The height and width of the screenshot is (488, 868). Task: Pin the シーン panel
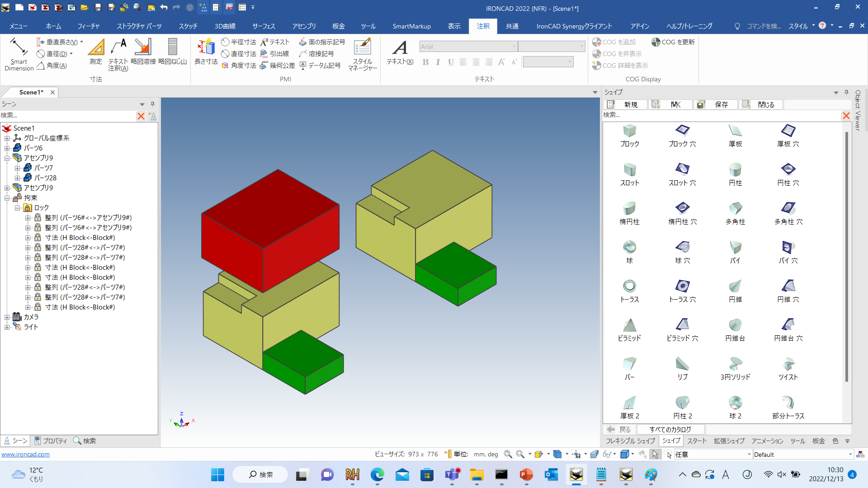152,104
